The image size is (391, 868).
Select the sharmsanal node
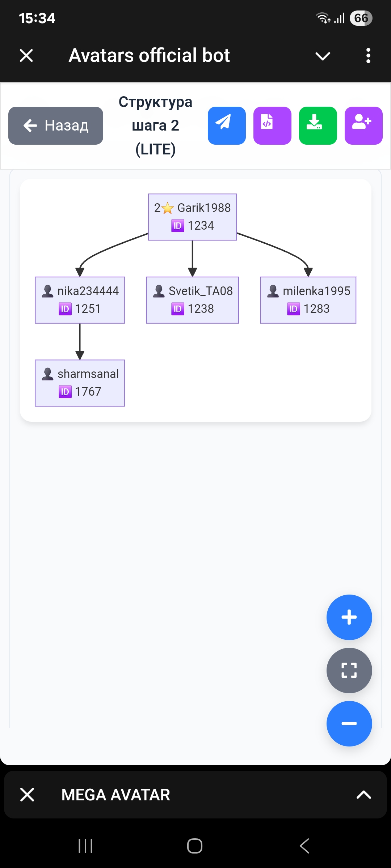point(80,383)
